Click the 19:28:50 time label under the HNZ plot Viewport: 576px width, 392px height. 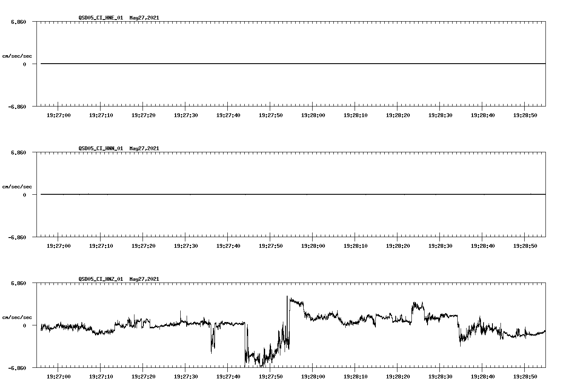tap(525, 376)
